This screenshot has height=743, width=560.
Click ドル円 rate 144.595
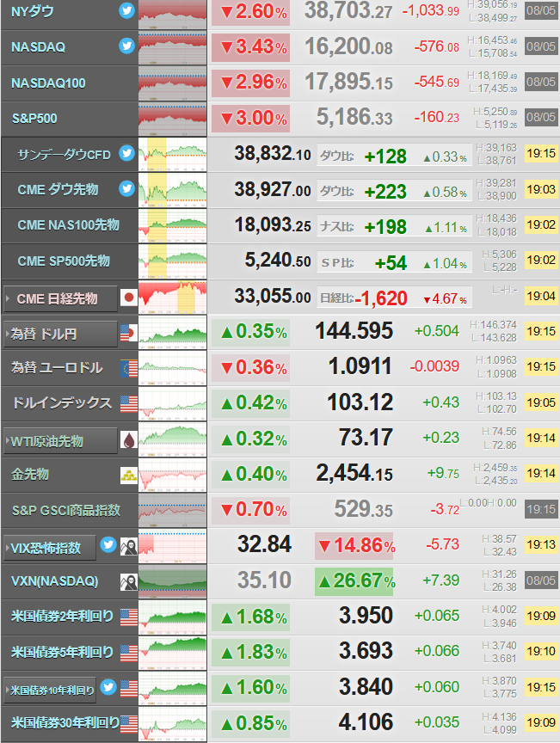click(354, 331)
